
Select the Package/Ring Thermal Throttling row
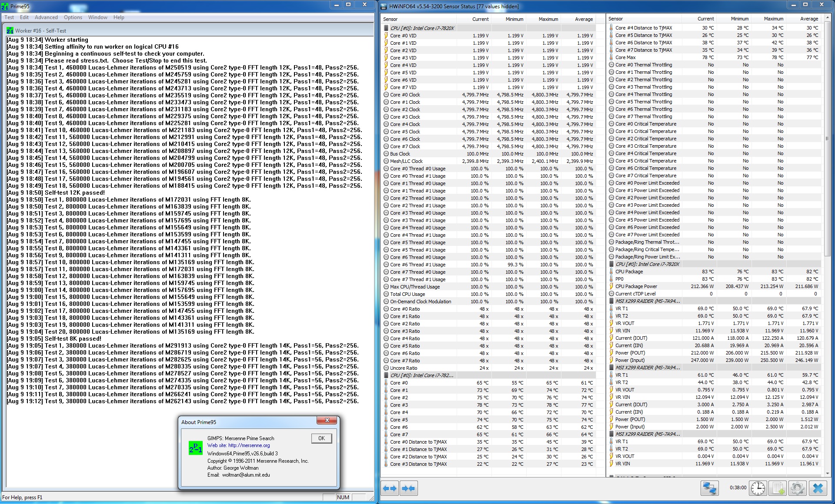coord(714,242)
